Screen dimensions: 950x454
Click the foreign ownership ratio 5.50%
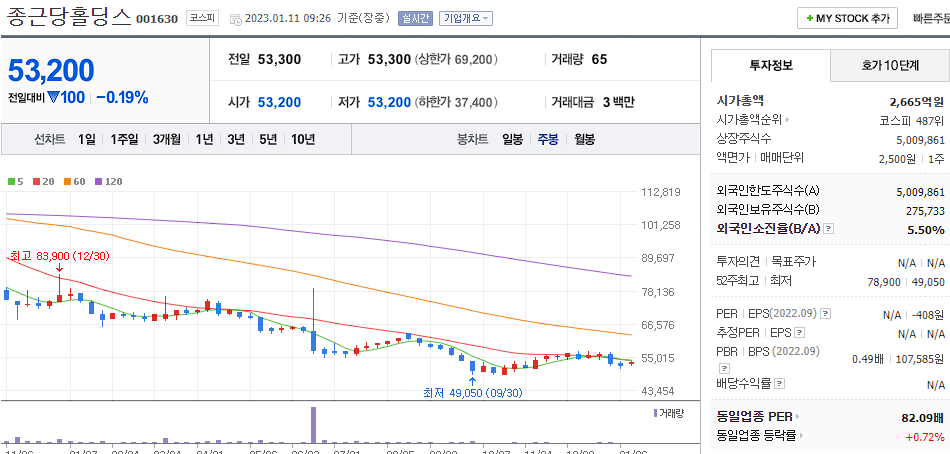[926, 230]
